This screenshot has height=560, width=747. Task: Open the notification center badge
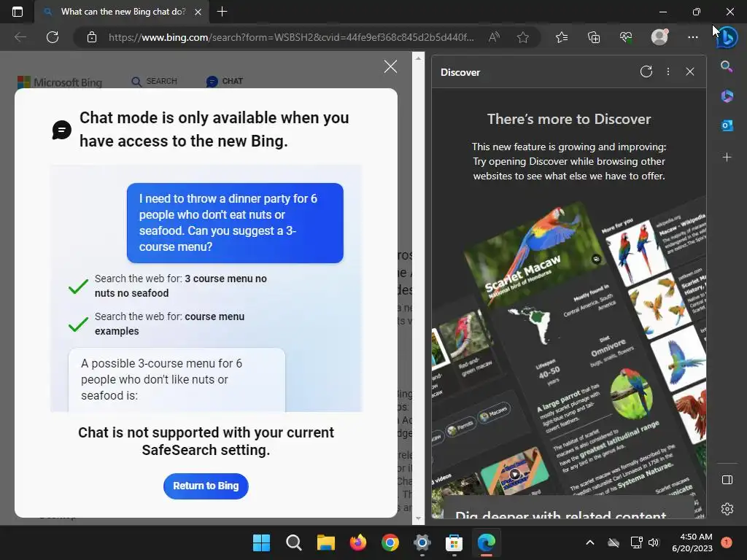coord(726,542)
